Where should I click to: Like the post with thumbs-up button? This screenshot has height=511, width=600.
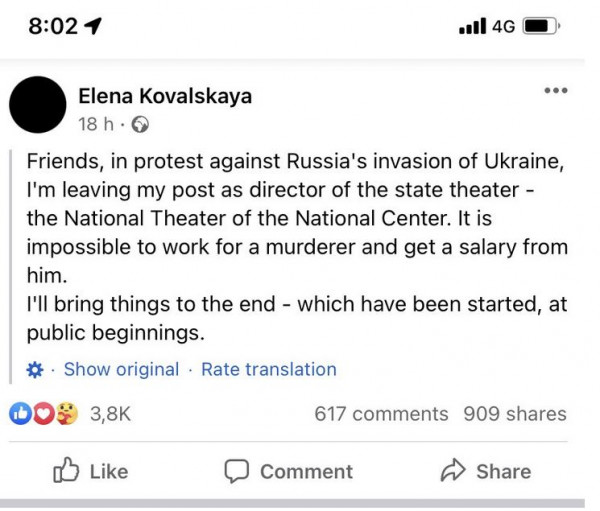[90, 471]
